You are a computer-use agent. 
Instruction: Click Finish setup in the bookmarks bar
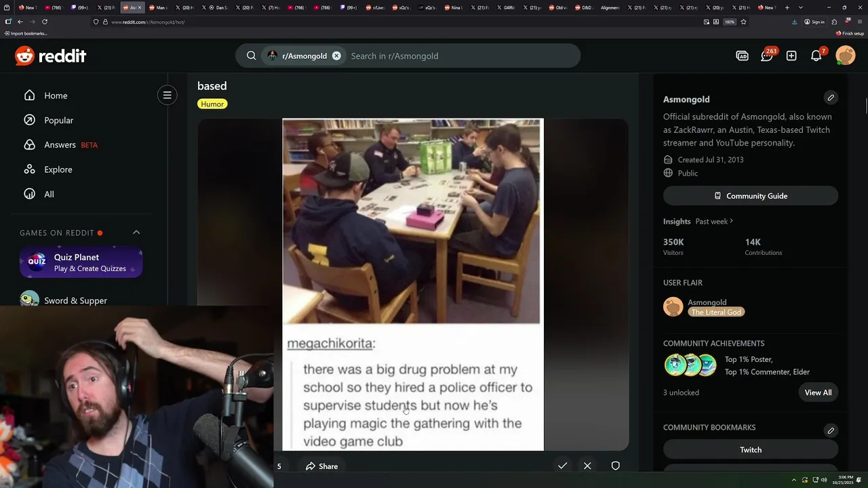(850, 33)
